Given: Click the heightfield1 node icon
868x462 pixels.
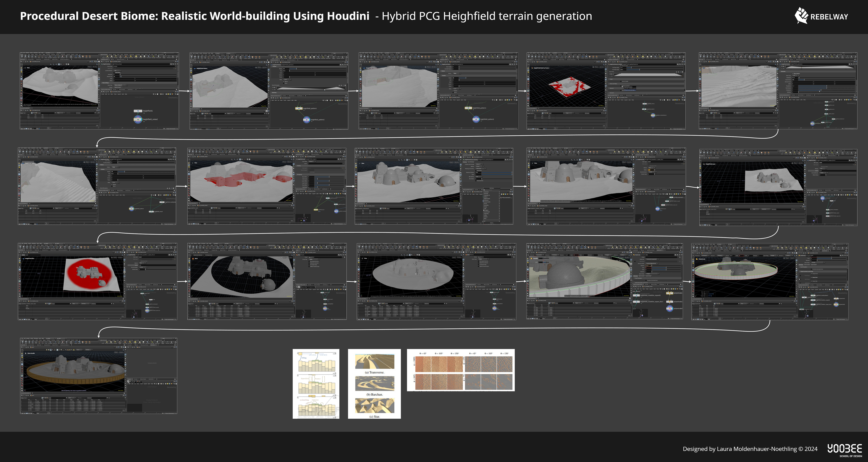Looking at the screenshot, I should click(138, 111).
